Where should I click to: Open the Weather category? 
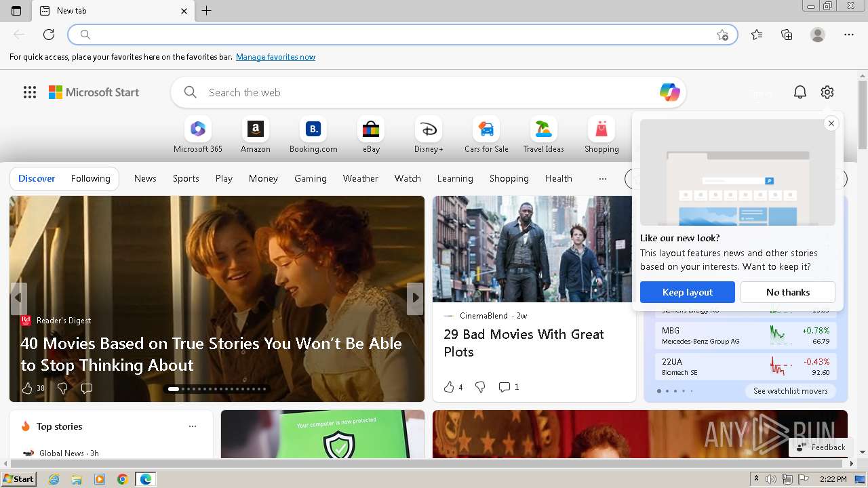pyautogui.click(x=361, y=178)
